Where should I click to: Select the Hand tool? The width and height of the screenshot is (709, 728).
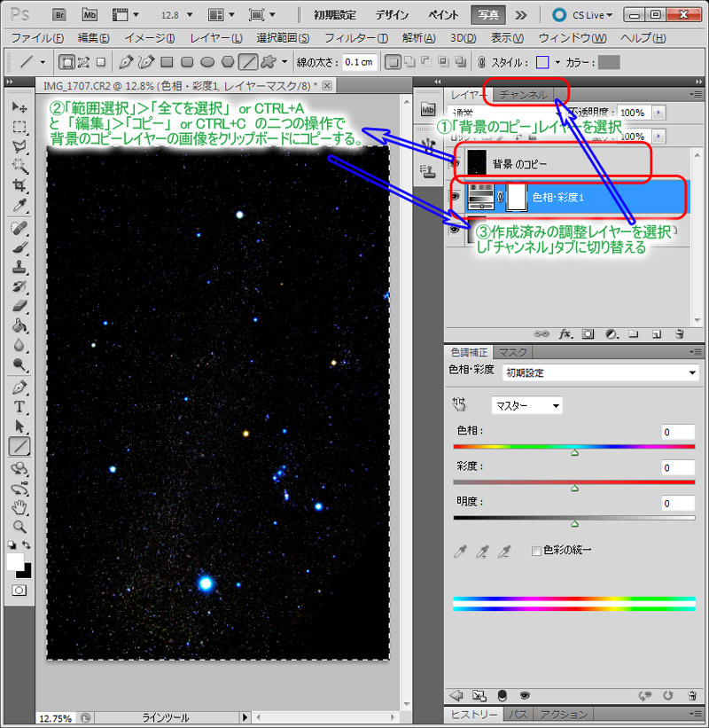point(19,507)
